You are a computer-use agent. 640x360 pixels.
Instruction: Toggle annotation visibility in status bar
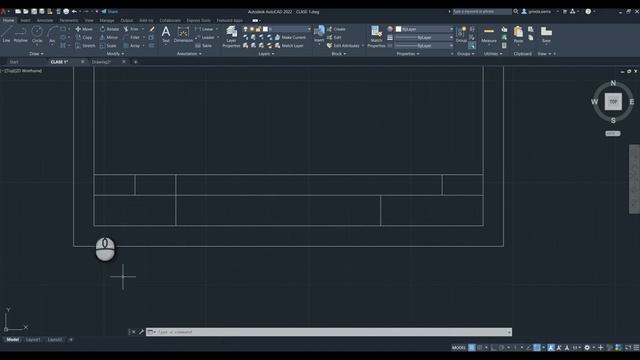pyautogui.click(x=551, y=347)
